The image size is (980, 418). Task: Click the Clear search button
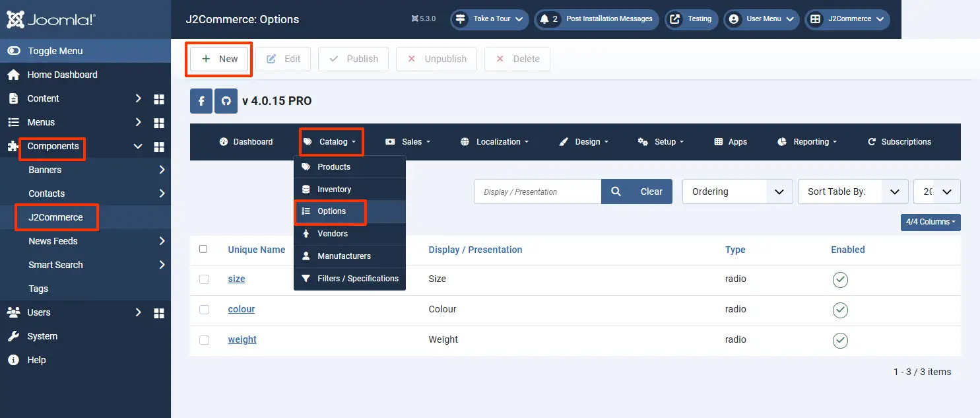click(x=651, y=192)
